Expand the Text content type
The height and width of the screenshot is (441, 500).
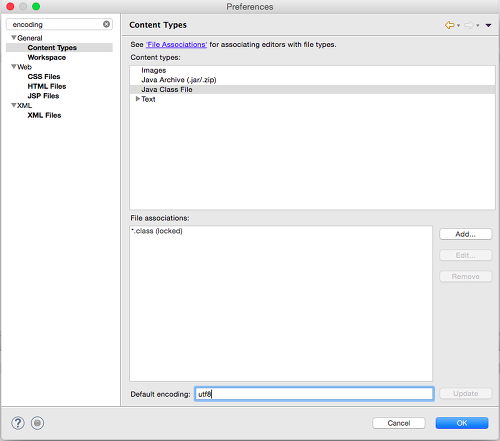pyautogui.click(x=138, y=99)
